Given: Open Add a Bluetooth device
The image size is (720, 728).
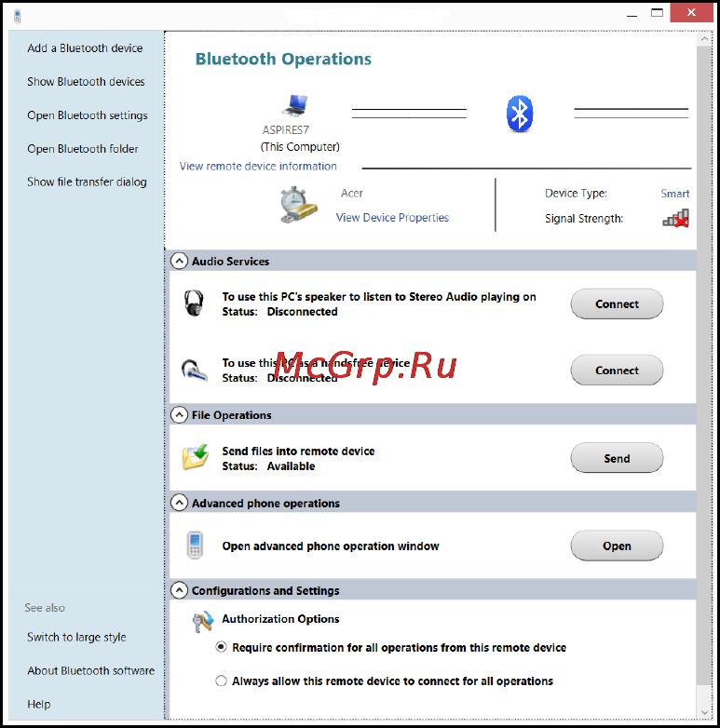Looking at the screenshot, I should pos(85,48).
